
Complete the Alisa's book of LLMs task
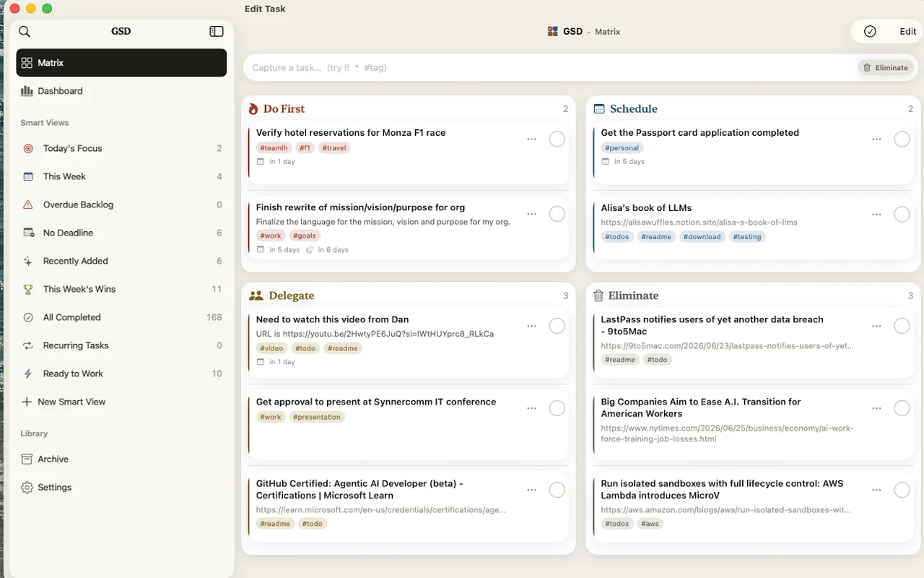[x=902, y=214]
